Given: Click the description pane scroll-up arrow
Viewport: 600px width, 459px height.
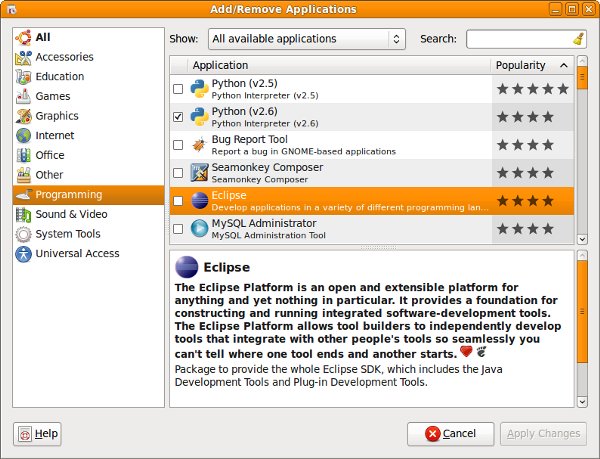Looking at the screenshot, I should 582,256.
